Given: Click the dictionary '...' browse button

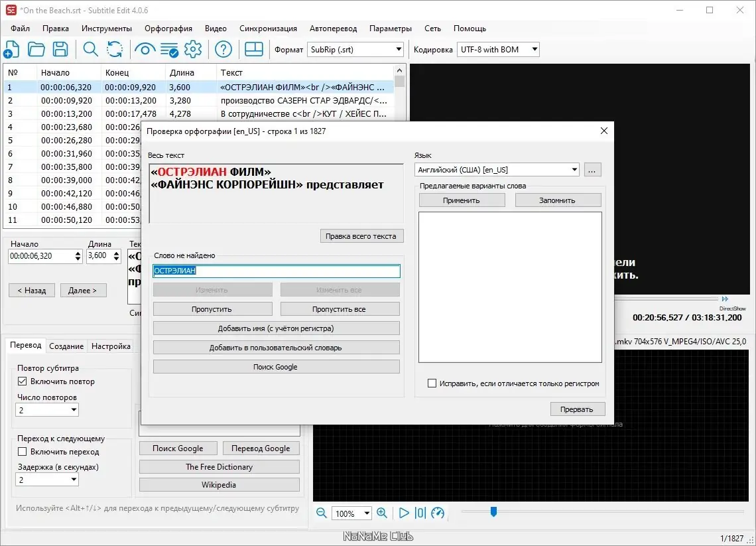Looking at the screenshot, I should point(593,170).
